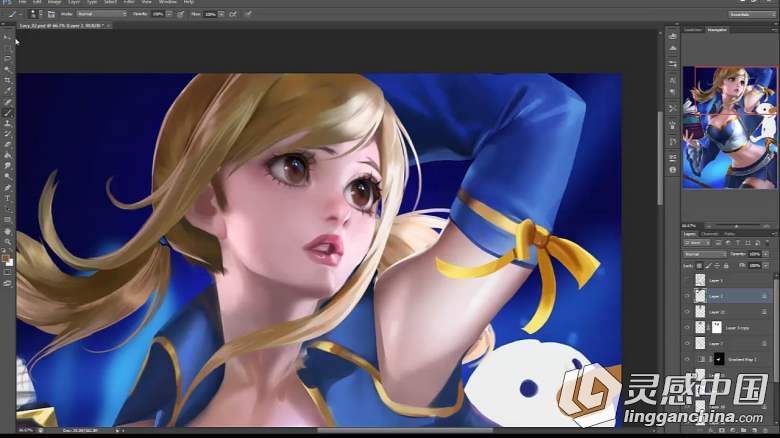Screen dimensions: 780x438
Task: Toggle lock image pixels brush icon
Action: point(708,266)
